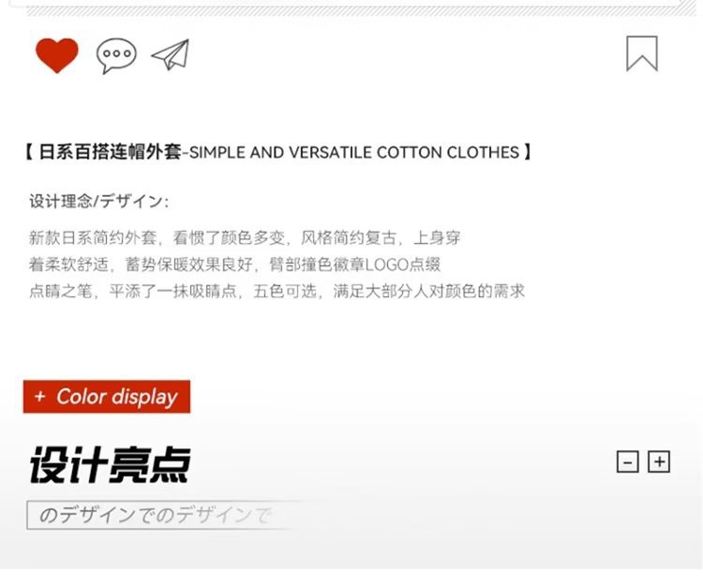Expand section with the plus box icon
Image resolution: width=703 pixels, height=588 pixels.
pyautogui.click(x=659, y=461)
